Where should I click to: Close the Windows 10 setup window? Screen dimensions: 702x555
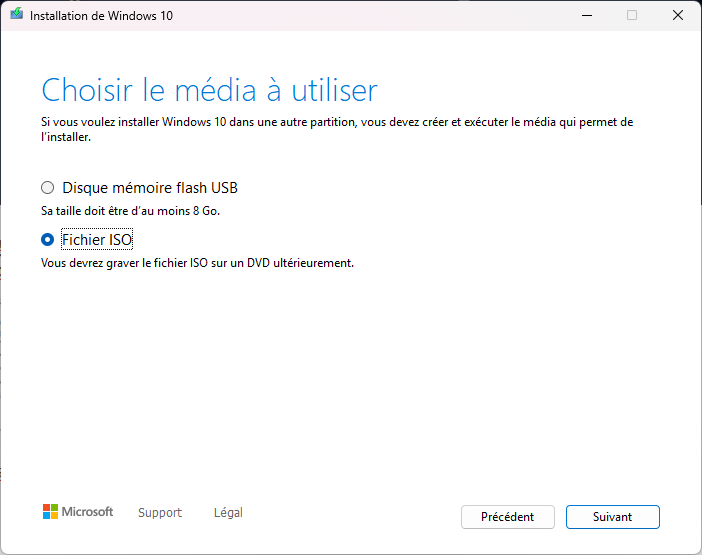[678, 15]
